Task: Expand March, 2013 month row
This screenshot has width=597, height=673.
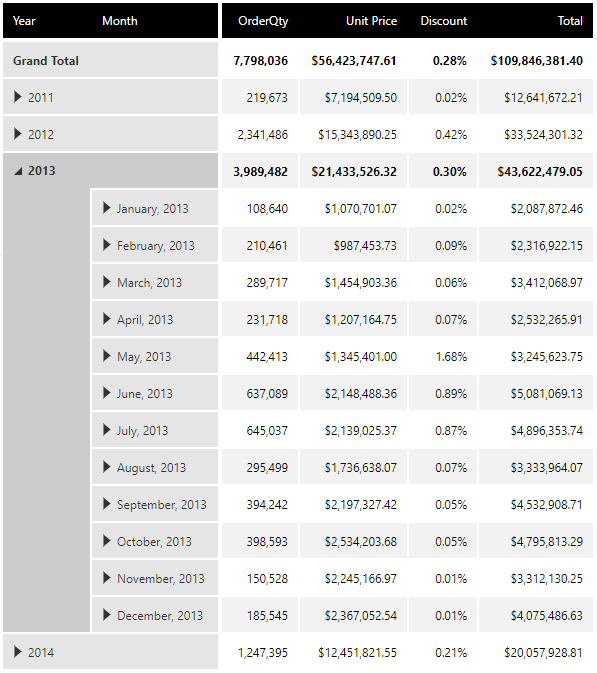Action: point(107,282)
